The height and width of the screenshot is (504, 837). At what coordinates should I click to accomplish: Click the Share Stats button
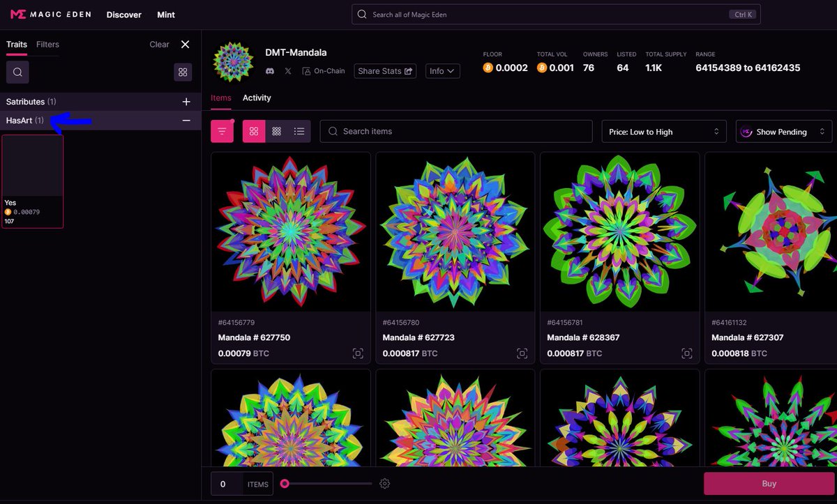point(386,71)
